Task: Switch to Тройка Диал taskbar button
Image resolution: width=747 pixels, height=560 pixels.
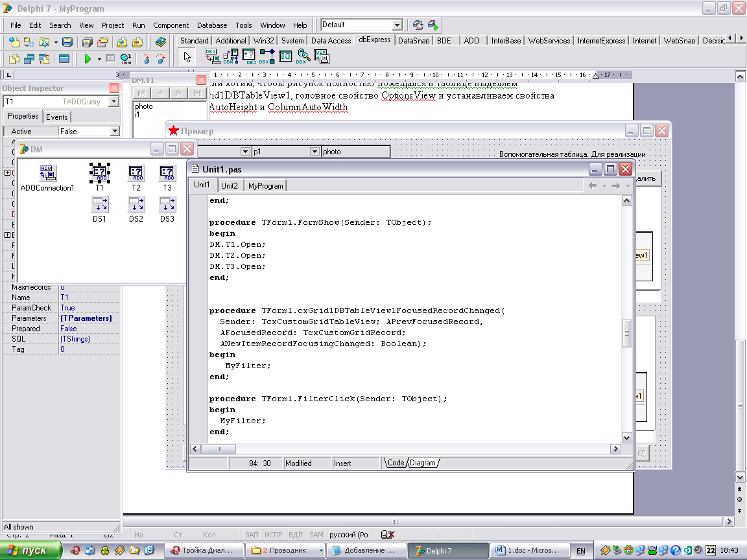Action: pos(204,550)
